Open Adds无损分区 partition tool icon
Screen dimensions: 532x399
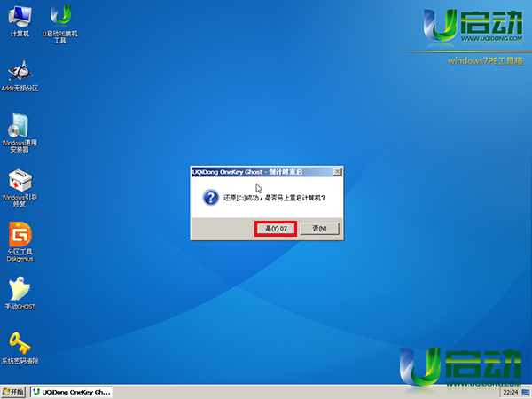[x=20, y=75]
